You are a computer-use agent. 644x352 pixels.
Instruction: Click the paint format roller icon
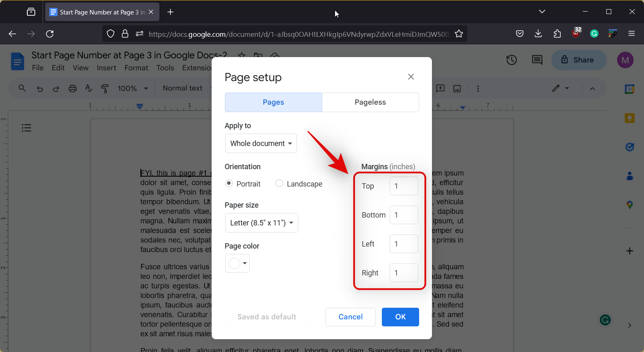(105, 89)
